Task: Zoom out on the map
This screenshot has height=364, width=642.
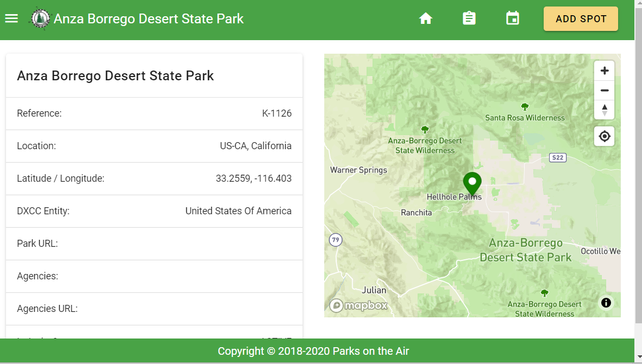Action: [604, 91]
